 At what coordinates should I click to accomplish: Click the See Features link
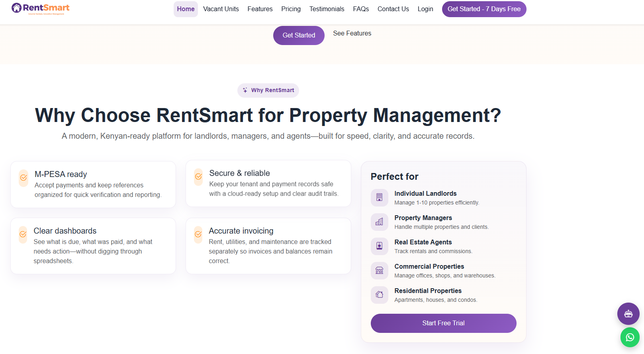tap(352, 33)
